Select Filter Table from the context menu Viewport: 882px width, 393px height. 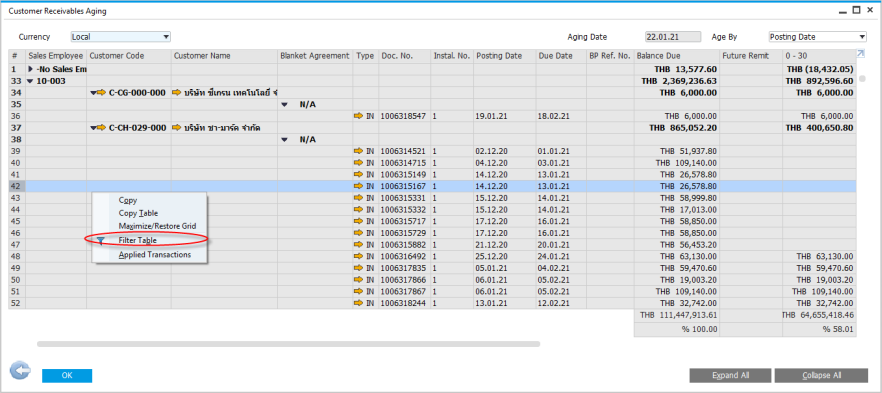[137, 240]
